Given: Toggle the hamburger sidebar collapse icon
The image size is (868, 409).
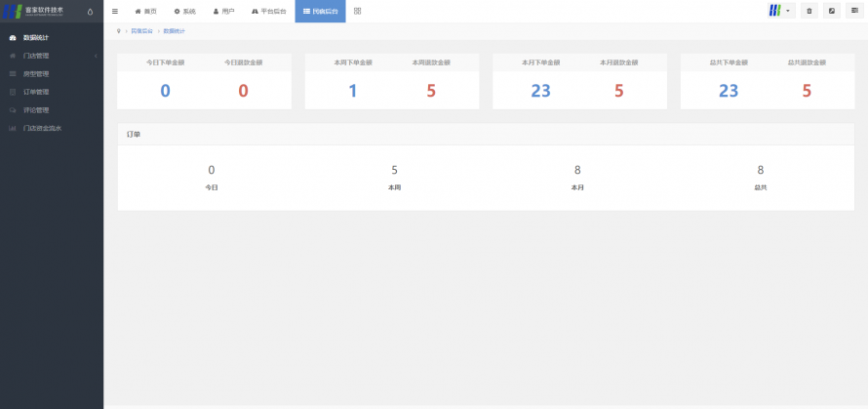Looking at the screenshot, I should click(x=115, y=11).
